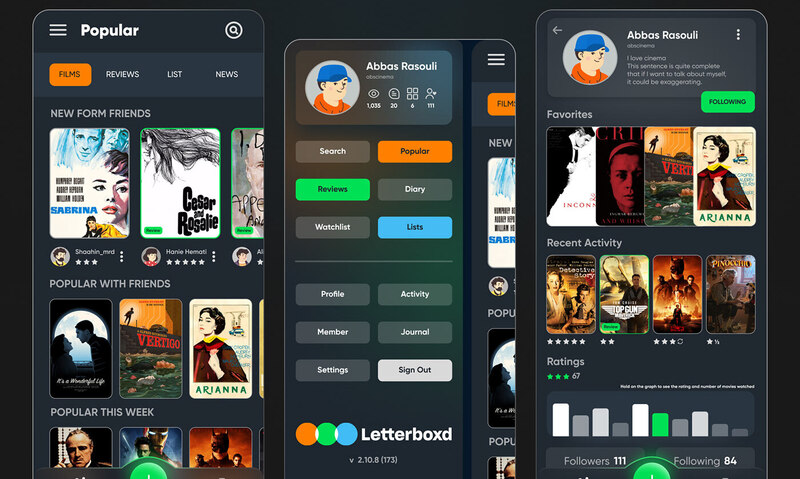Open It's a Wonderful Life poster
The image size is (800, 479).
(x=81, y=348)
